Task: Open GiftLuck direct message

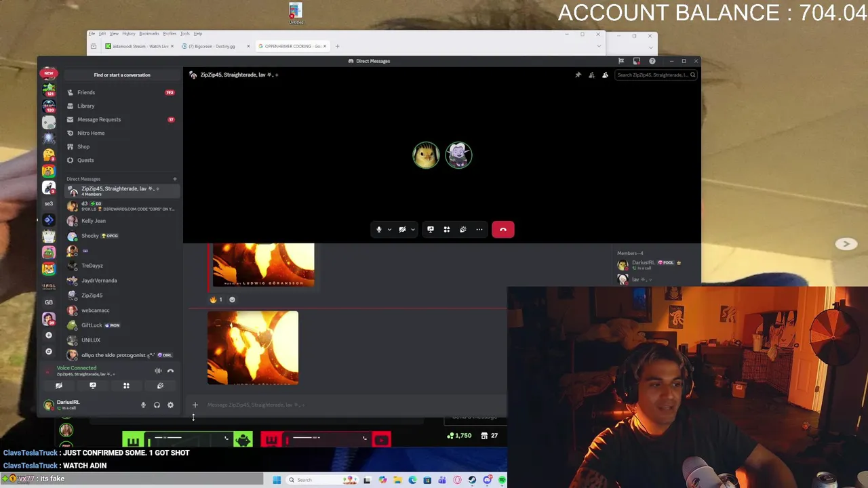Action: (x=121, y=325)
